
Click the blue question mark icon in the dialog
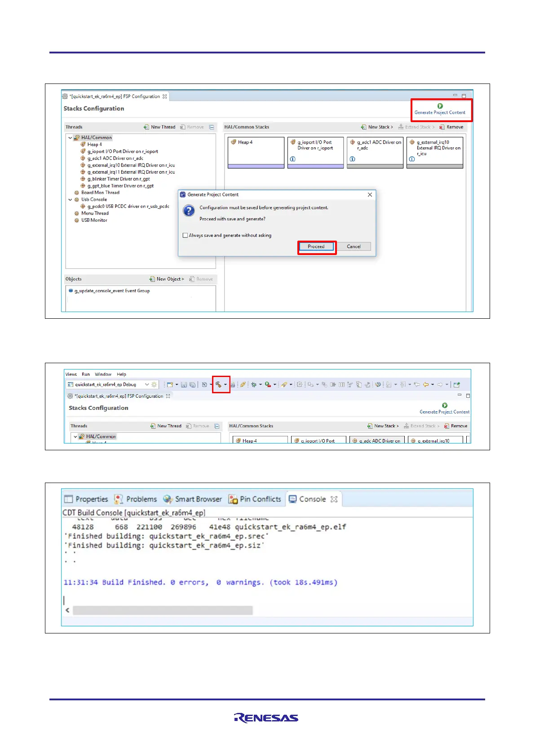(189, 211)
